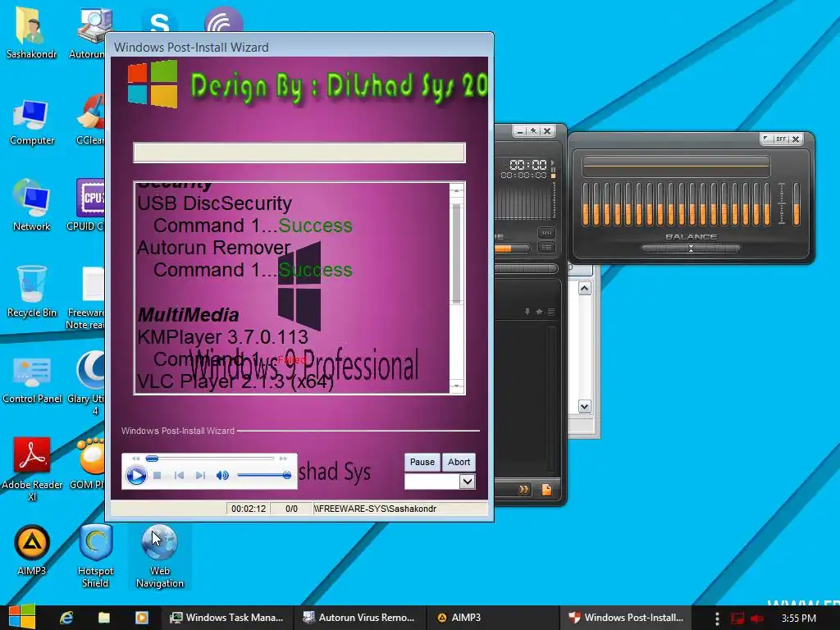Click the AIMP equalizer curve display
The width and height of the screenshot is (840, 630).
(x=676, y=167)
